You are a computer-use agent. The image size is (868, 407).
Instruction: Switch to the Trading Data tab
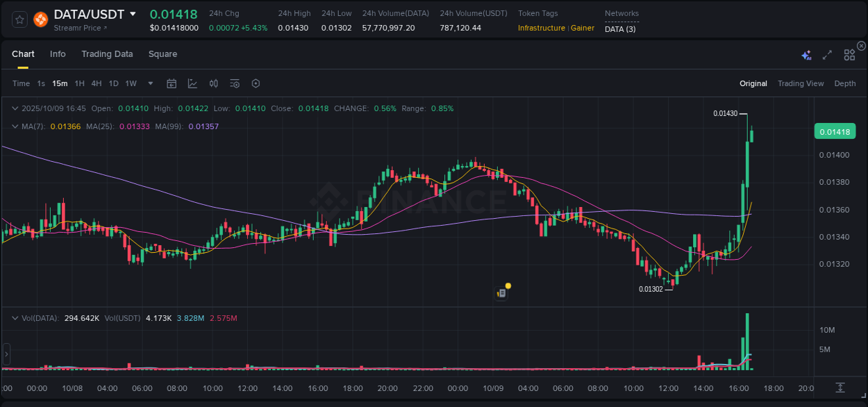pos(107,54)
